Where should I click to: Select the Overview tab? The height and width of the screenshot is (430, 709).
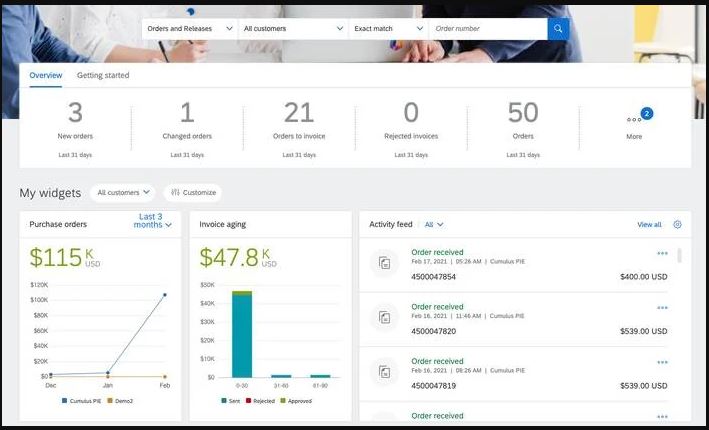(45, 75)
